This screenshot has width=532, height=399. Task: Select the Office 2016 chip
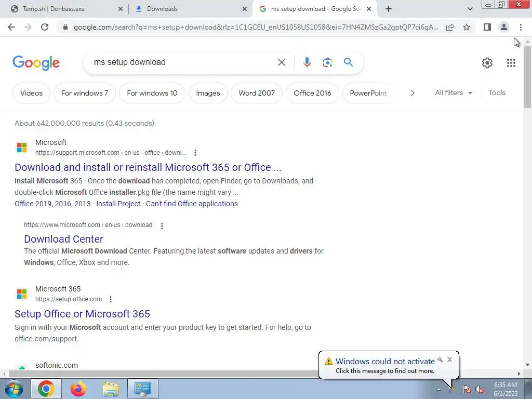[312, 93]
